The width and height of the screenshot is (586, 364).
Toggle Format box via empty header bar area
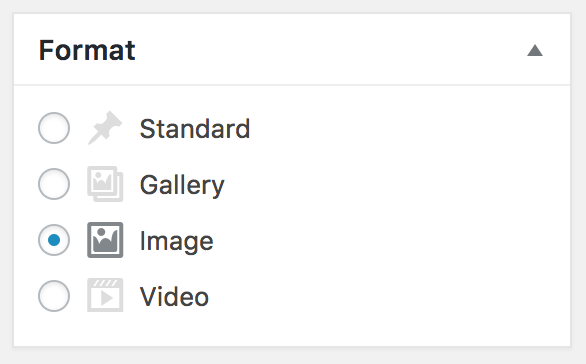(x=329, y=50)
